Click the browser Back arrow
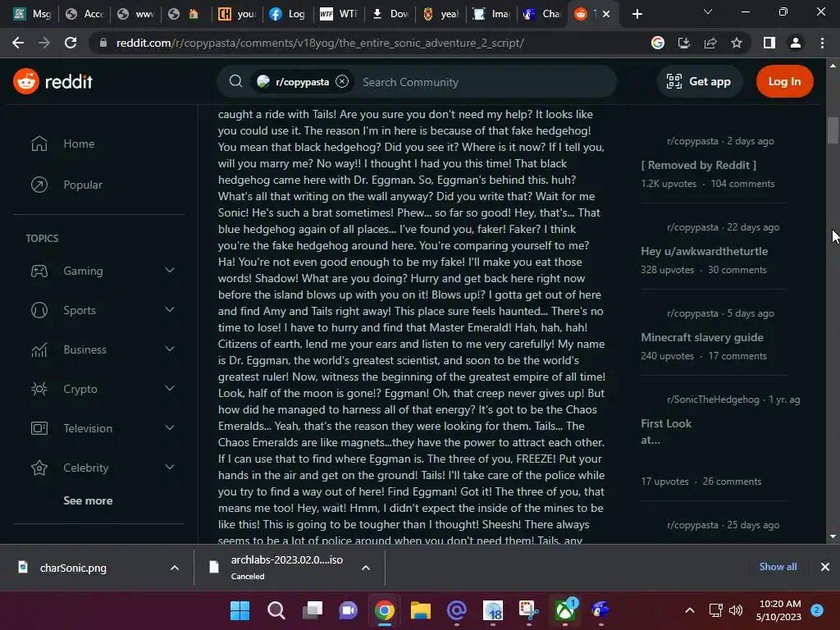 pos(18,43)
